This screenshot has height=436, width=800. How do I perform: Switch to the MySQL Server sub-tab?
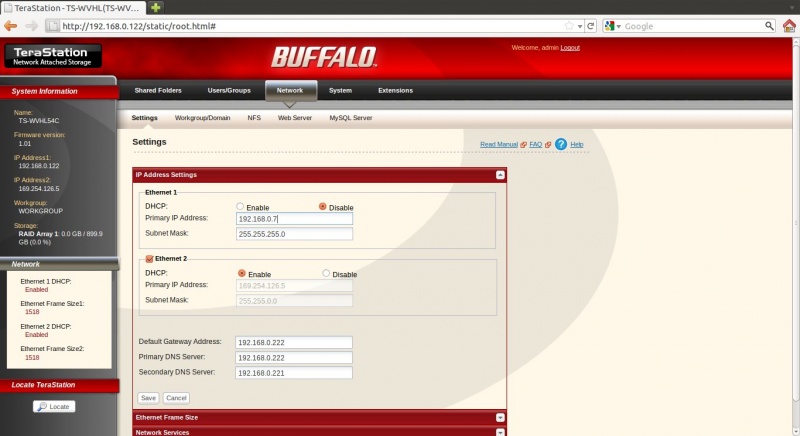pyautogui.click(x=351, y=118)
